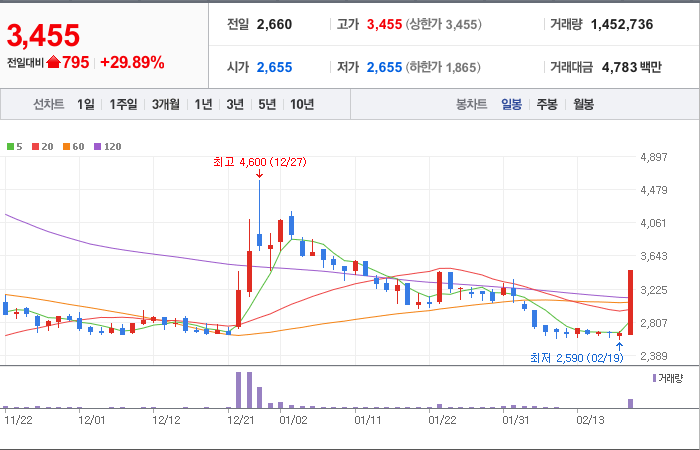Click the 봉차트 label

[x=471, y=104]
